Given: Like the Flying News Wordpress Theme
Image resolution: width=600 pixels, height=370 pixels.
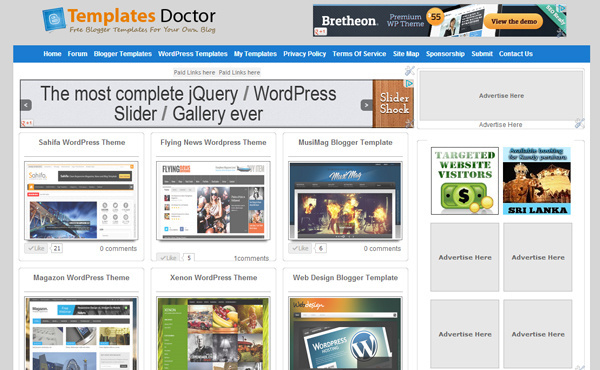Looking at the screenshot, I should click(168, 258).
